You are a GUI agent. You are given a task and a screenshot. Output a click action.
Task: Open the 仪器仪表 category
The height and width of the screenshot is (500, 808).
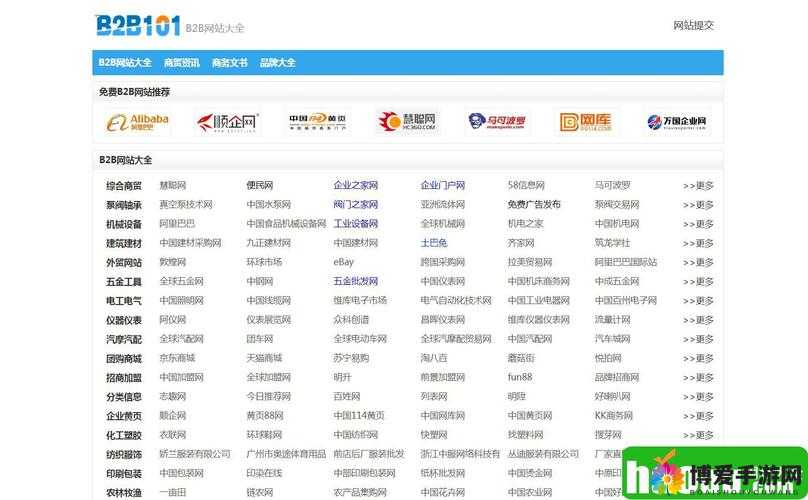[124, 320]
